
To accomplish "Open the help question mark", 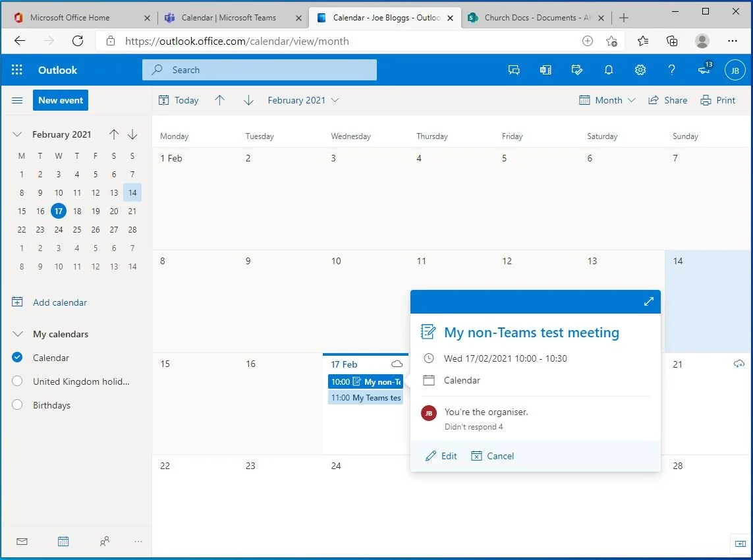I will click(672, 70).
